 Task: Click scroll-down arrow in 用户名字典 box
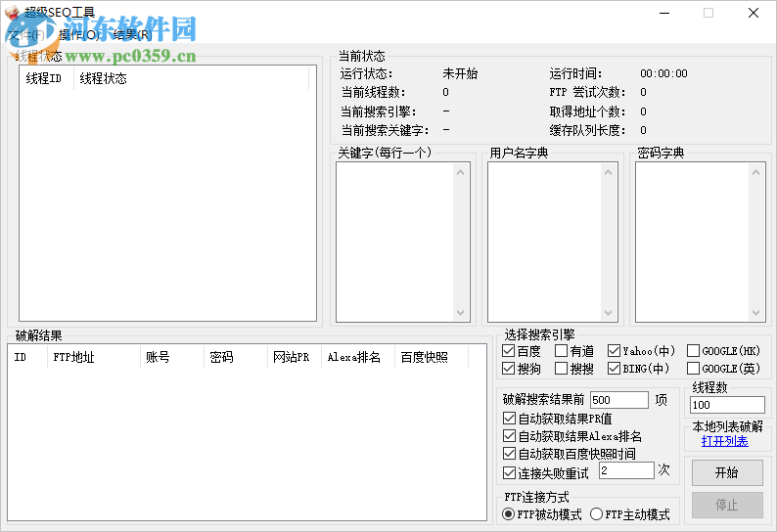pos(608,313)
